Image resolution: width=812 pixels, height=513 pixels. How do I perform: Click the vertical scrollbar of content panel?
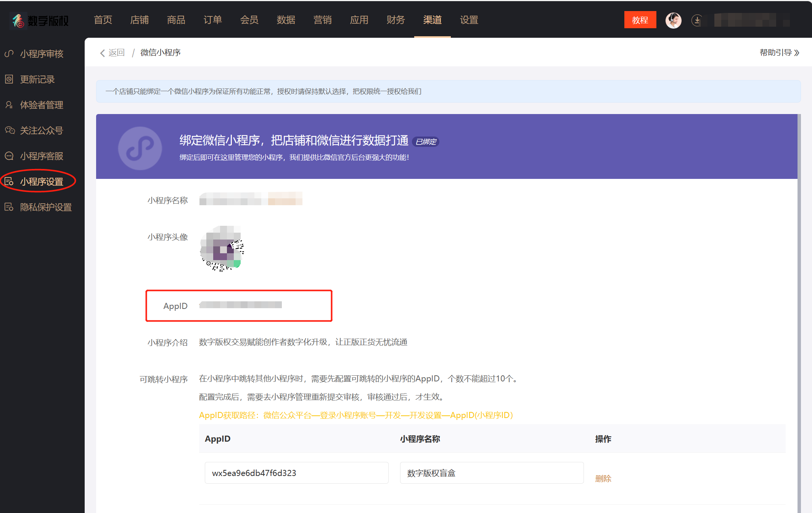click(x=799, y=313)
